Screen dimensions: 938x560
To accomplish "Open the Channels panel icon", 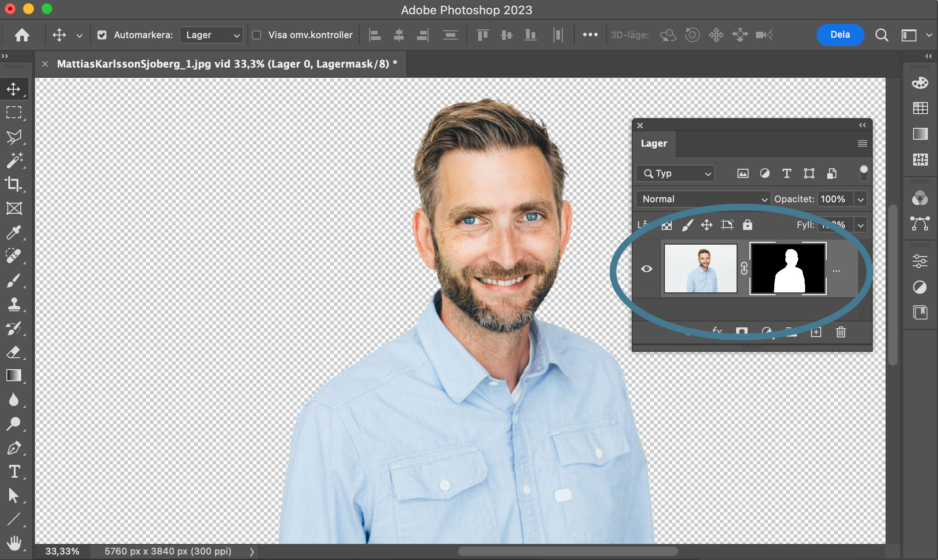I will click(x=920, y=198).
